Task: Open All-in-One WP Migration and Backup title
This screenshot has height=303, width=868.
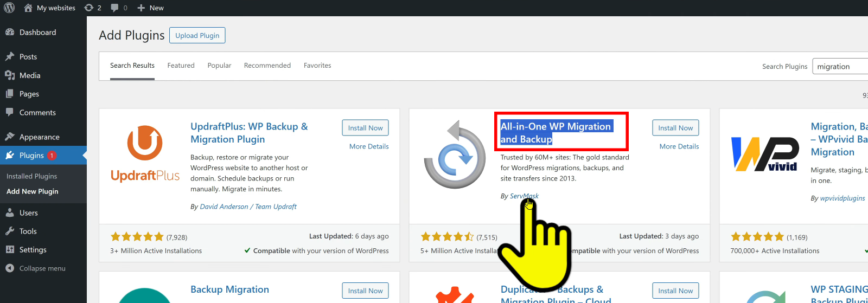Action: pos(556,133)
